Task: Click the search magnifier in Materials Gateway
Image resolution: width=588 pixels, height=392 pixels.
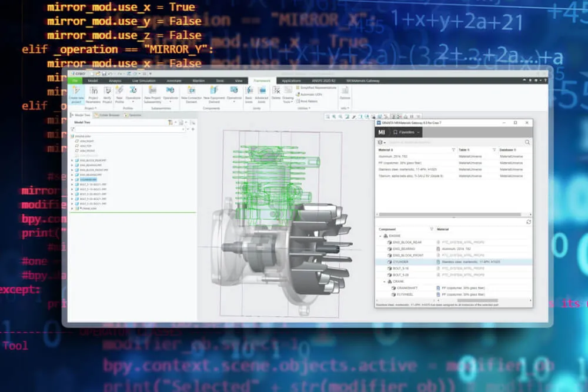Action: pyautogui.click(x=527, y=142)
